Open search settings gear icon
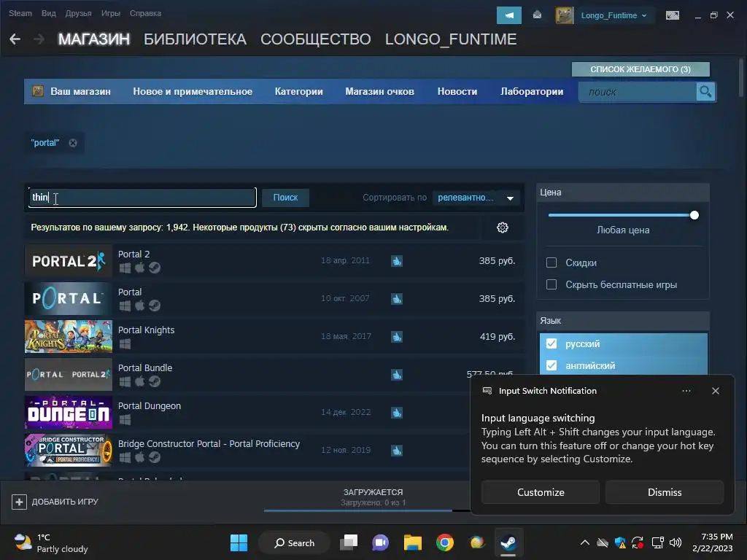 (x=502, y=227)
